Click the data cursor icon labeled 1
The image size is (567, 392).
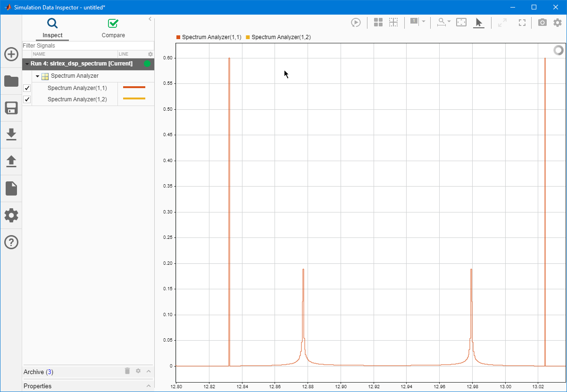(x=414, y=22)
